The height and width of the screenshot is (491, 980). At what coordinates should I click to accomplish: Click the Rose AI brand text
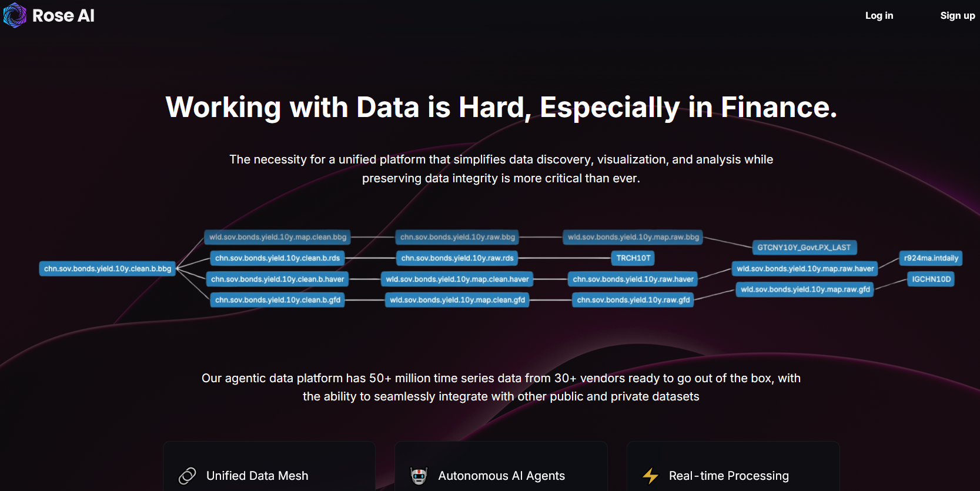point(63,16)
